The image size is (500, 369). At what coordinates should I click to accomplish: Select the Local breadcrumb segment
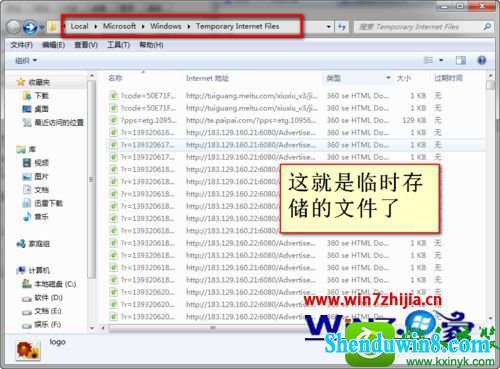79,26
